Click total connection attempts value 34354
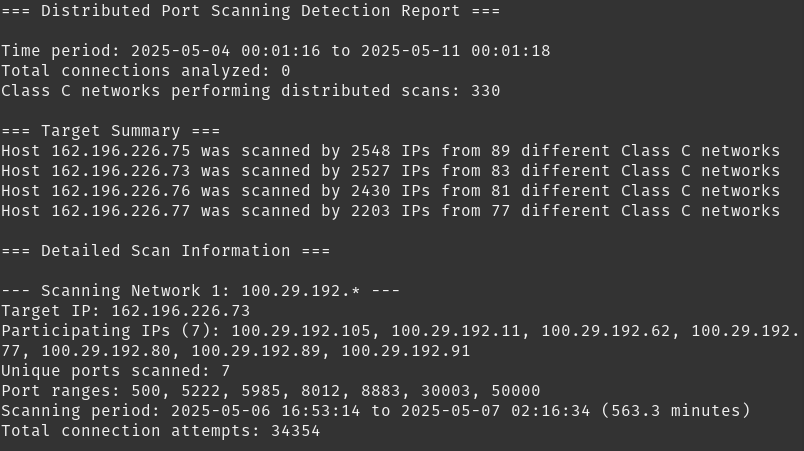The height and width of the screenshot is (451, 804). click(295, 430)
